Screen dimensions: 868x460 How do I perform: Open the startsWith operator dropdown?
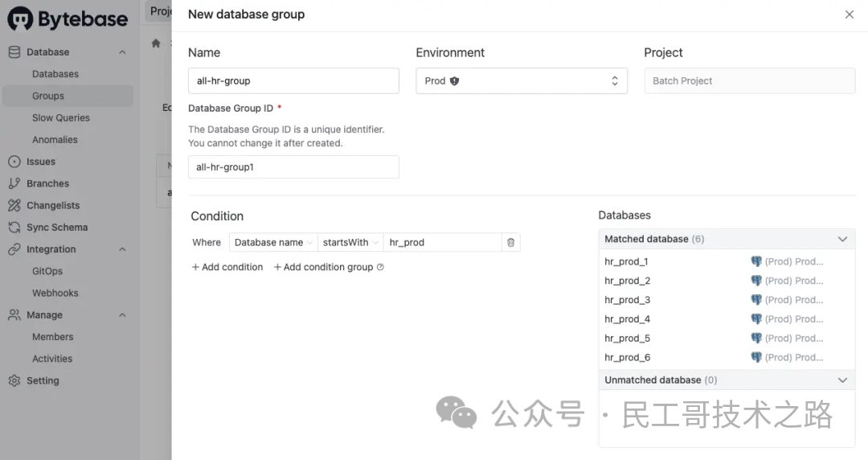coord(350,242)
